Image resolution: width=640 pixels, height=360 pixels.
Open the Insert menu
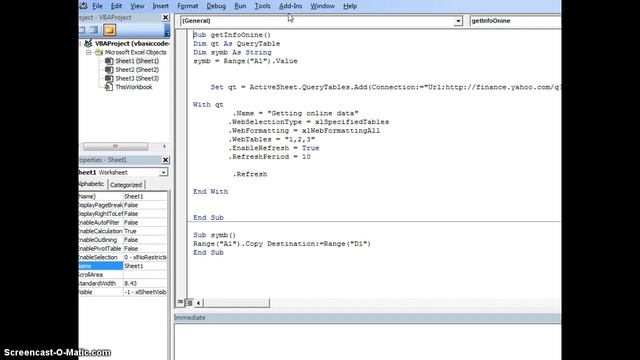[x=160, y=6]
